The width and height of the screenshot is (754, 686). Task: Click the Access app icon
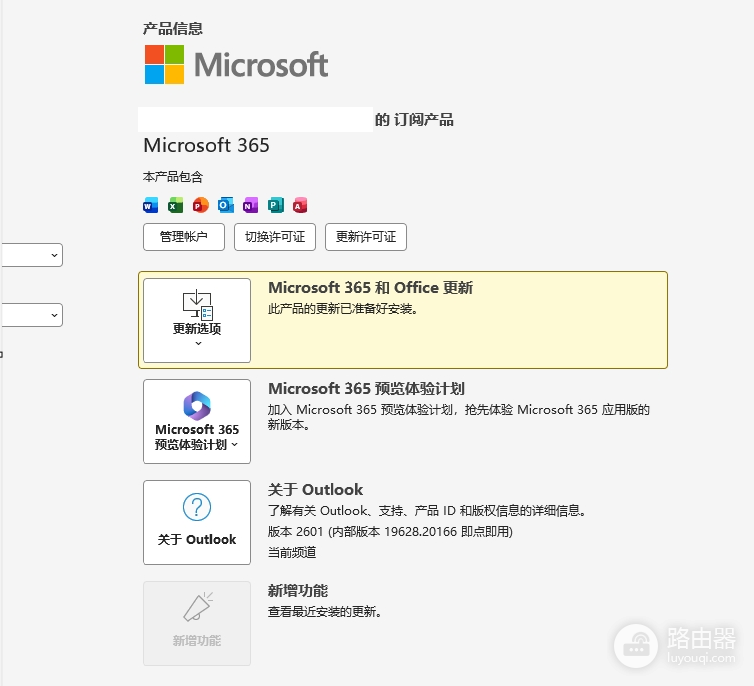pyautogui.click(x=300, y=205)
